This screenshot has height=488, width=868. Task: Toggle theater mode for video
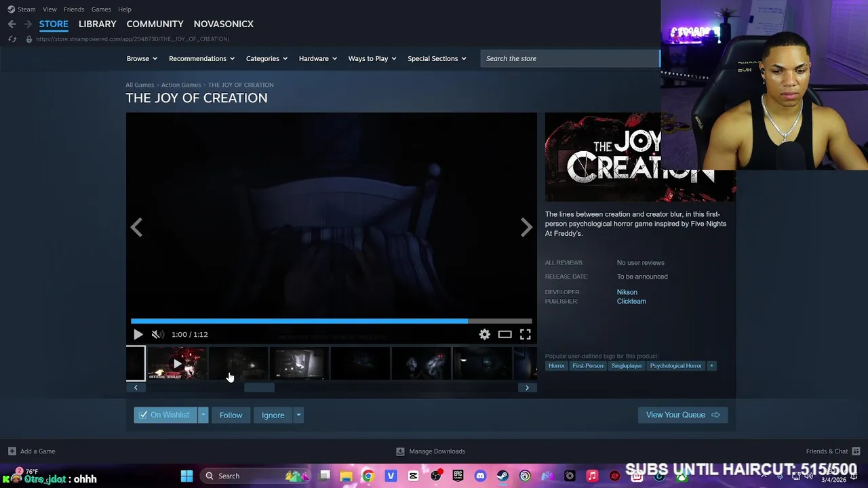coord(505,334)
